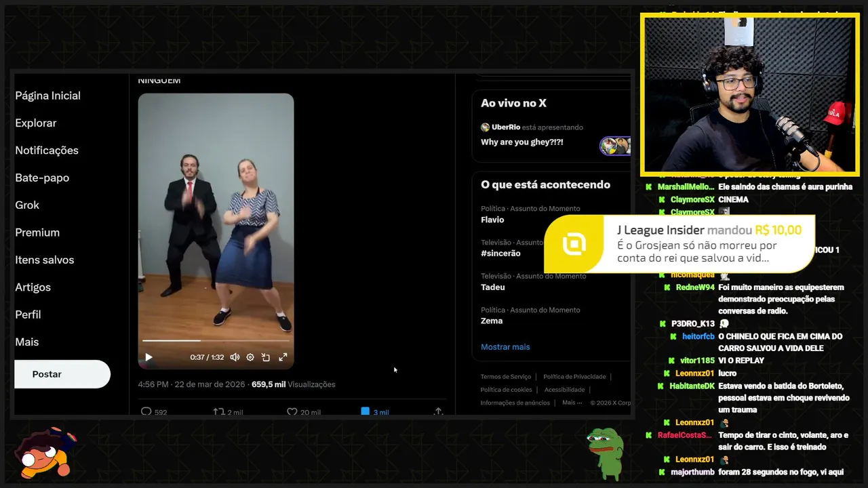Seek along the video progress bar
The width and height of the screenshot is (868, 488).
click(216, 340)
